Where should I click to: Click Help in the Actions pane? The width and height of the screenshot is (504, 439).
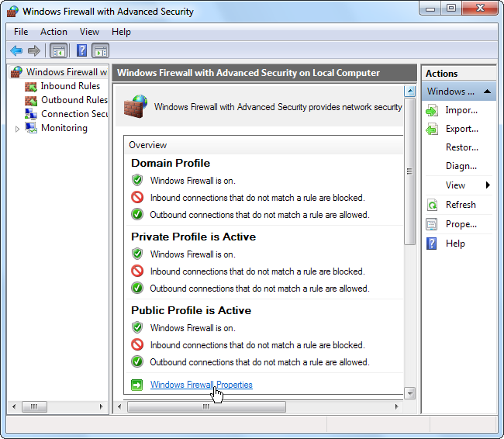455,244
